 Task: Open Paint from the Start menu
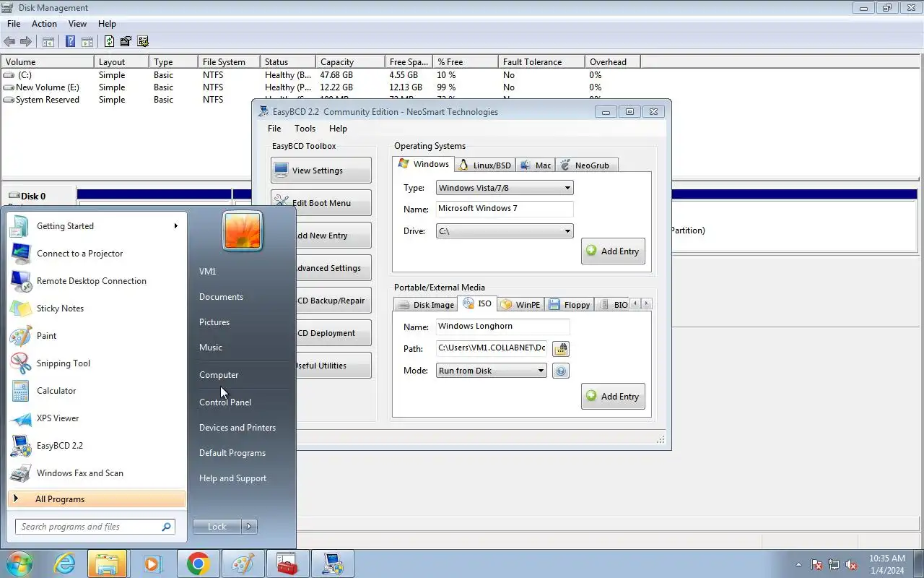tap(97, 336)
